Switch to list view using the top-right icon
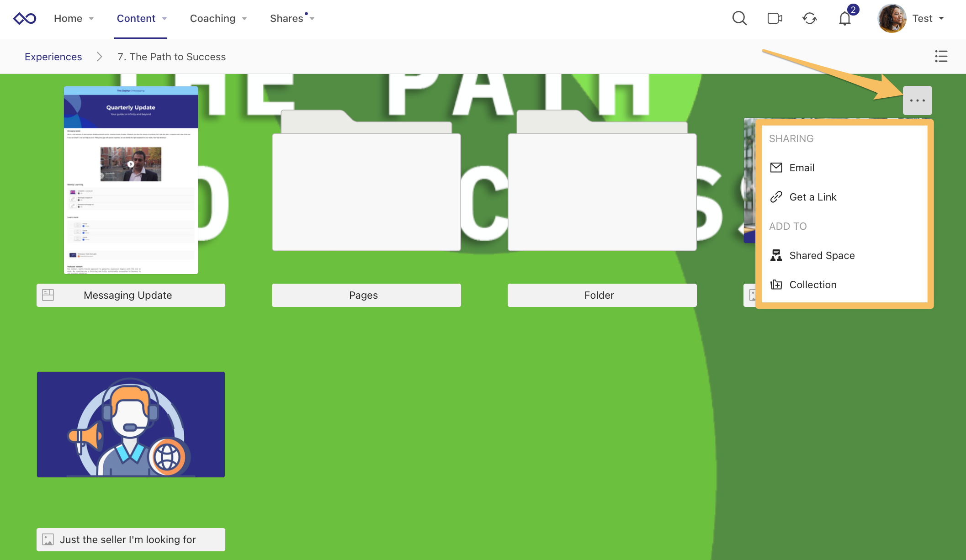The width and height of the screenshot is (966, 560). pos(941,56)
